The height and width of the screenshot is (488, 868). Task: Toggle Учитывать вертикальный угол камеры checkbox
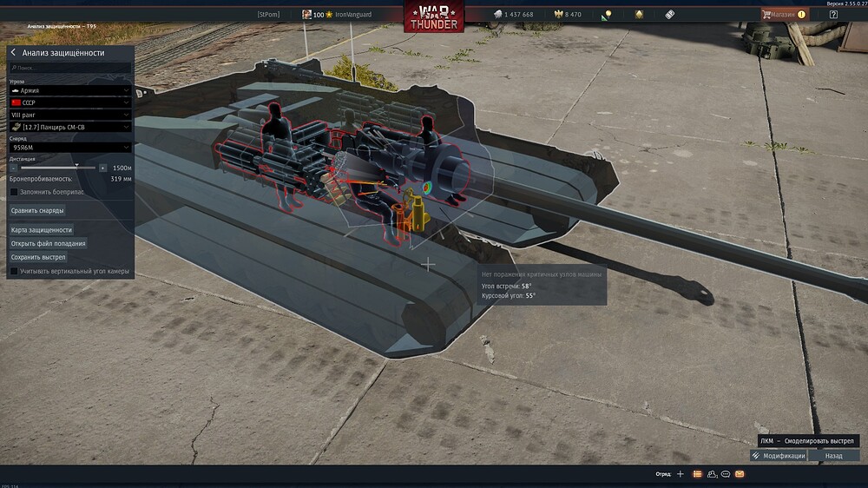(14, 271)
